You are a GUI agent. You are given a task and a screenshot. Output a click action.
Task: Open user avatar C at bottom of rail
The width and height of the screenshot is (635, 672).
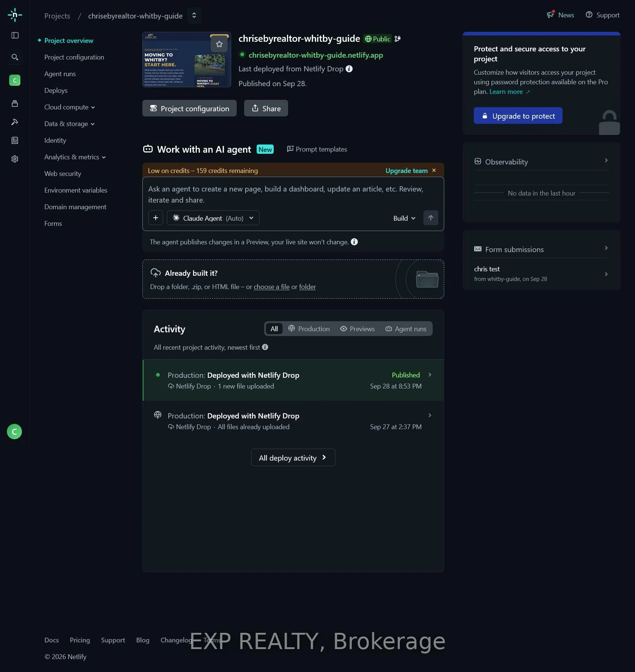tap(14, 431)
